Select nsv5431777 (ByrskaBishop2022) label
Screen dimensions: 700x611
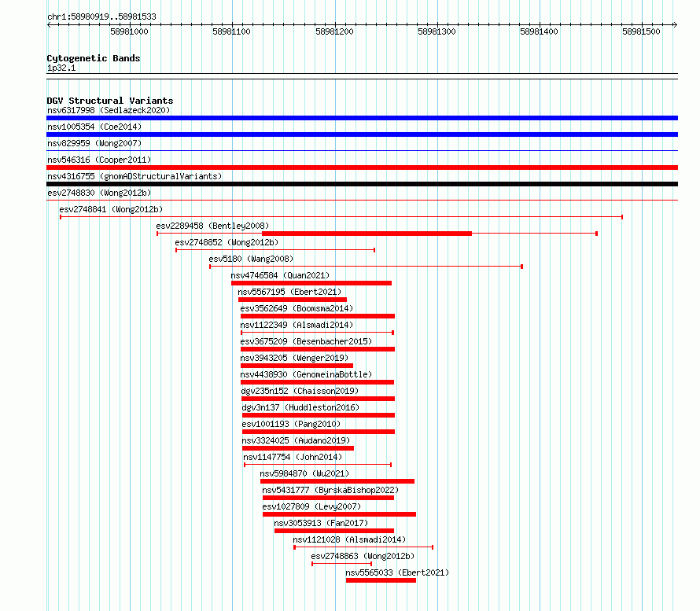click(x=330, y=490)
